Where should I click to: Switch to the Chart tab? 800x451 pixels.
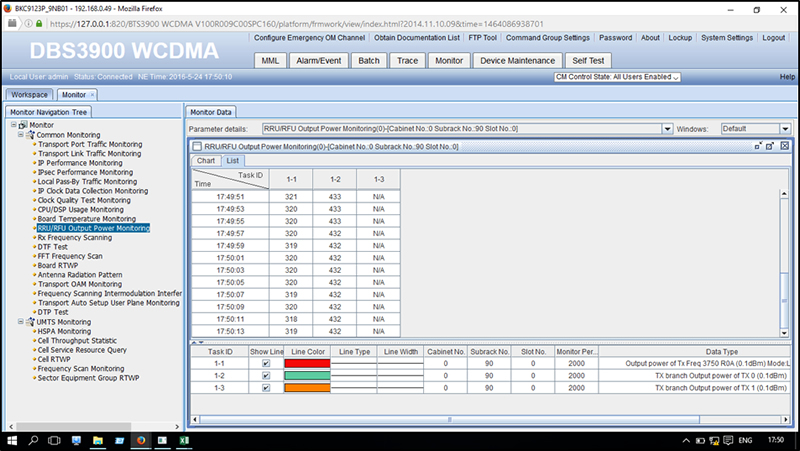click(206, 161)
